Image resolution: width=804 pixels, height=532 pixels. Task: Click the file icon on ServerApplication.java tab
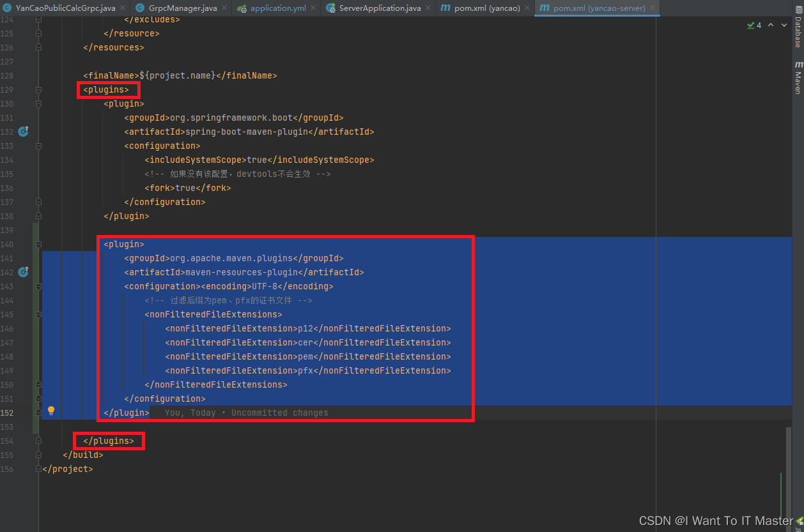332,8
